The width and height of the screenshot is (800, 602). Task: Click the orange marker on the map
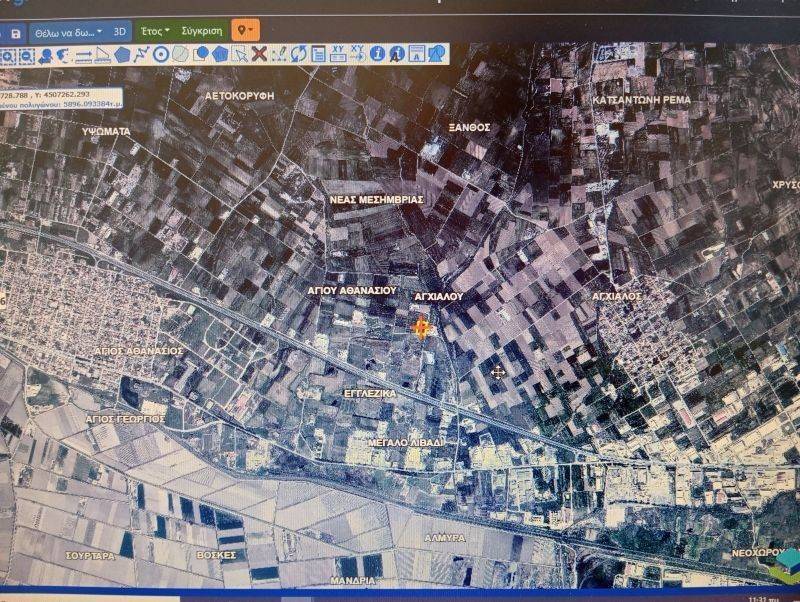coord(423,326)
